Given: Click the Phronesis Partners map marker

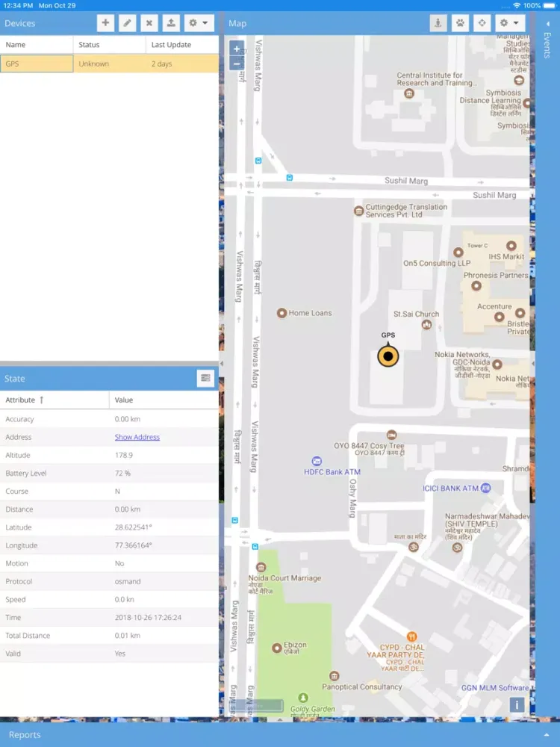Looking at the screenshot, I should pyautogui.click(x=476, y=286).
